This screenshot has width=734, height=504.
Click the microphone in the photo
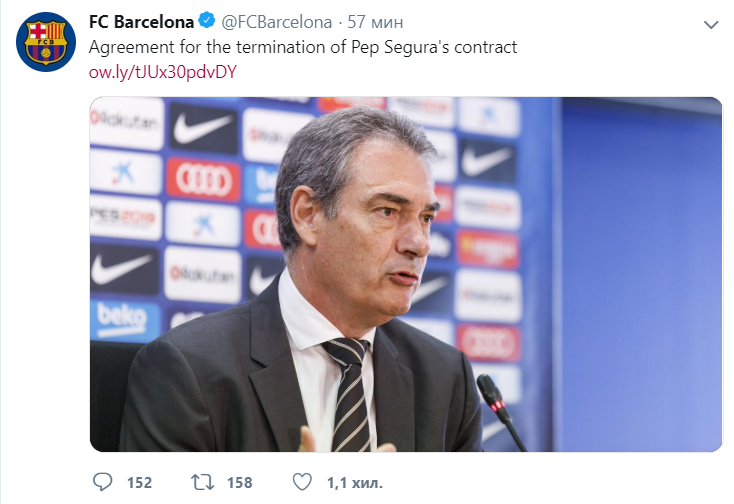[501, 412]
